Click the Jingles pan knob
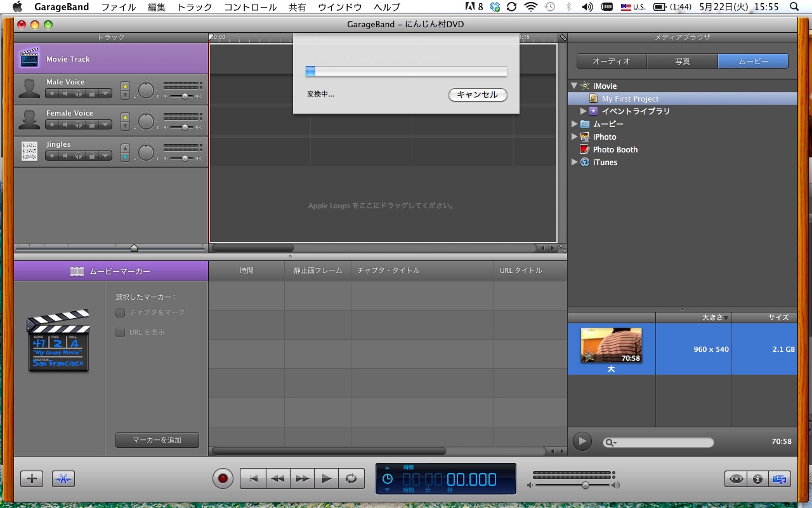Viewport: 812px width, 508px height. [147, 152]
